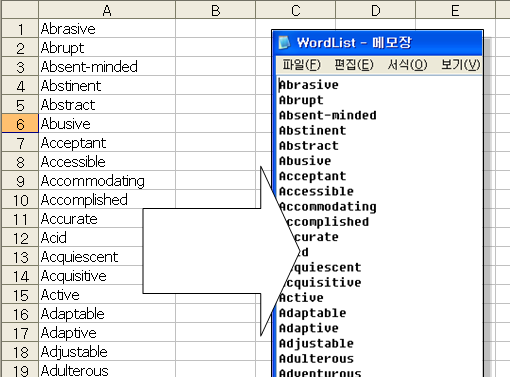Click cell containing Abrupt in spreadsheet

pos(107,47)
